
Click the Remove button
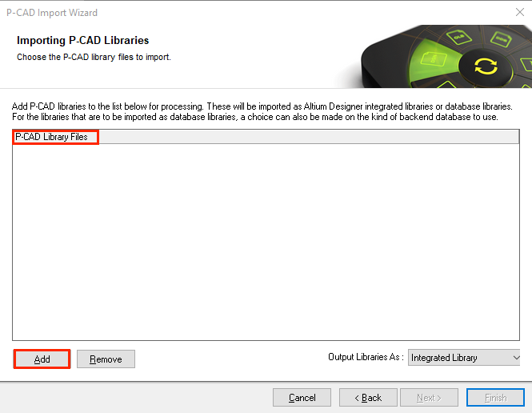[106, 359]
